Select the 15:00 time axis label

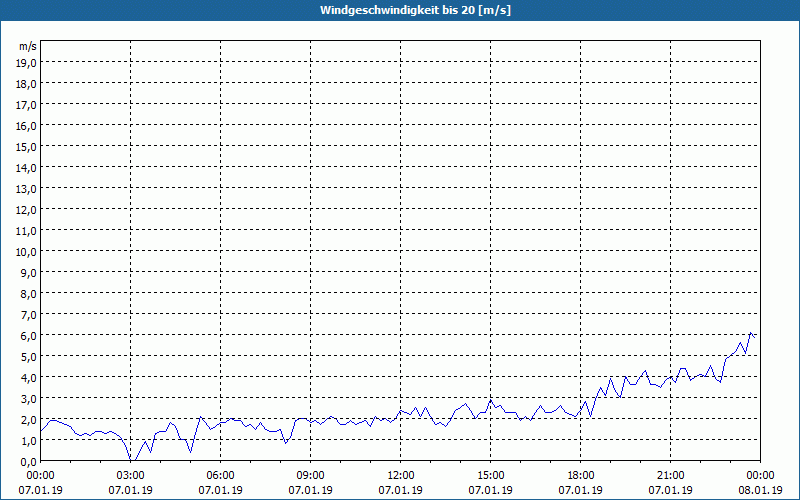490,475
